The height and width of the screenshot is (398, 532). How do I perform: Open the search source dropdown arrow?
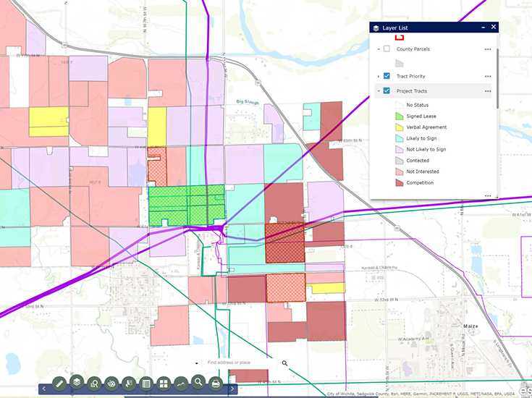(x=196, y=363)
